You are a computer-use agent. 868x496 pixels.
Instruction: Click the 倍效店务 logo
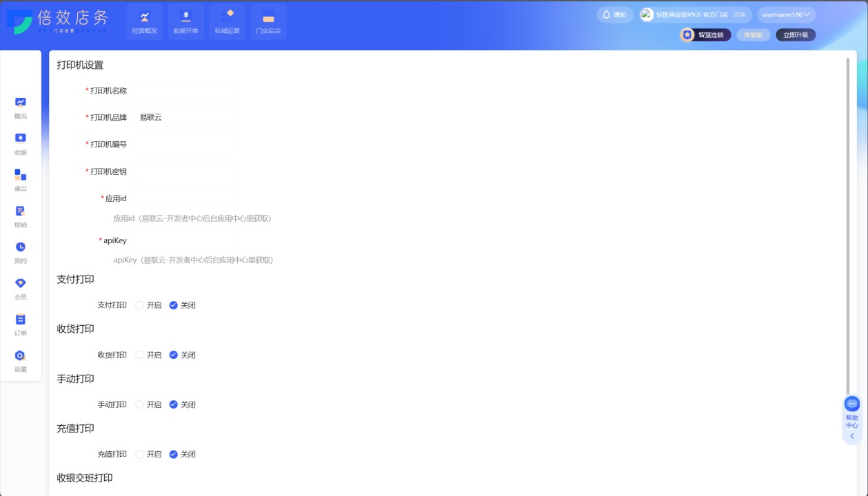click(59, 21)
